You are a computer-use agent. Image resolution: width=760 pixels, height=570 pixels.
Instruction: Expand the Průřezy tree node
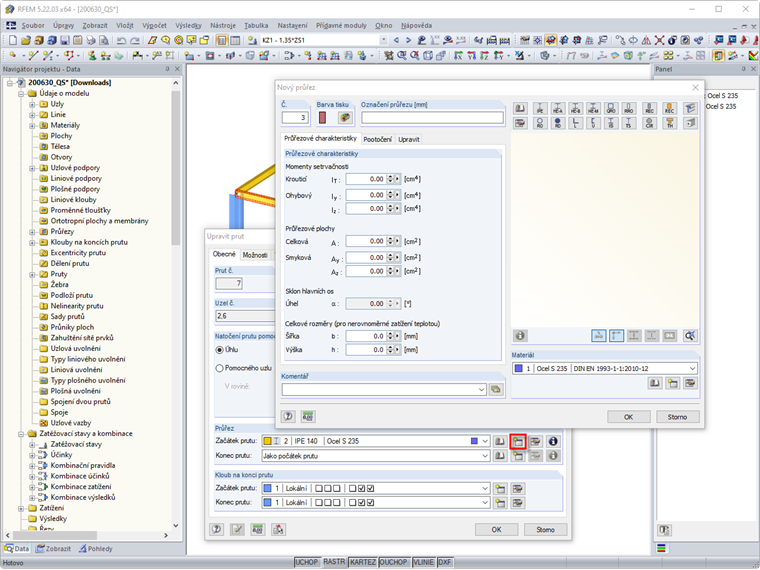tap(32, 232)
